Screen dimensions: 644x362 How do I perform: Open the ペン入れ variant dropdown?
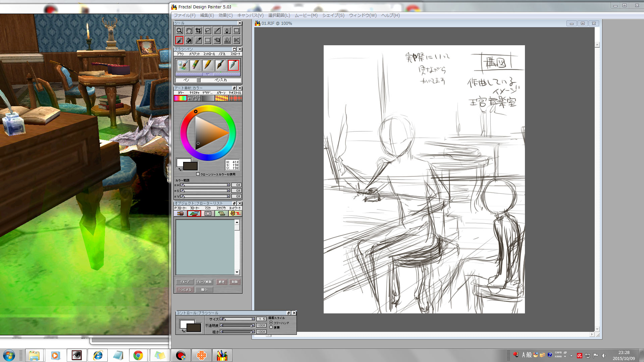[x=220, y=80]
